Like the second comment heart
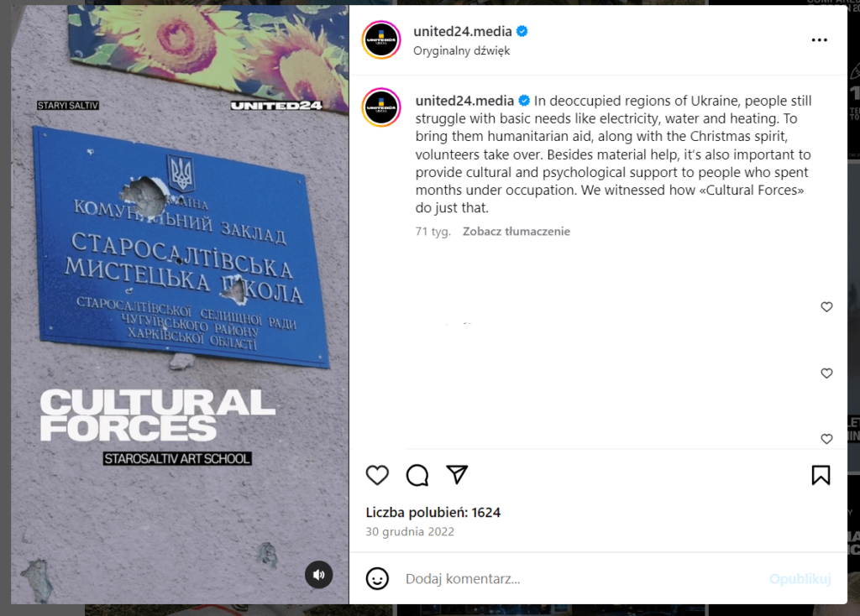 pyautogui.click(x=826, y=373)
